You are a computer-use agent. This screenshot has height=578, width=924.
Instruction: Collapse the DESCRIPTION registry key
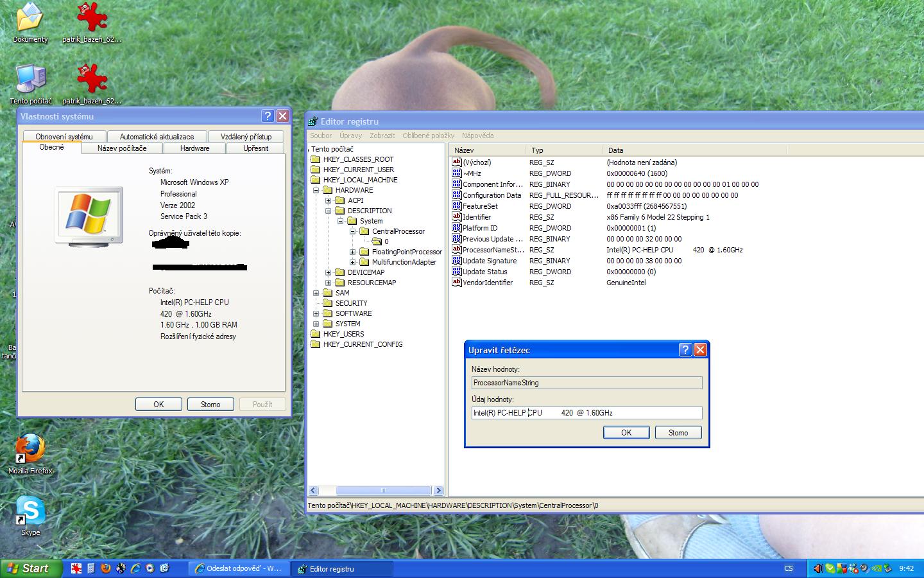tap(328, 211)
